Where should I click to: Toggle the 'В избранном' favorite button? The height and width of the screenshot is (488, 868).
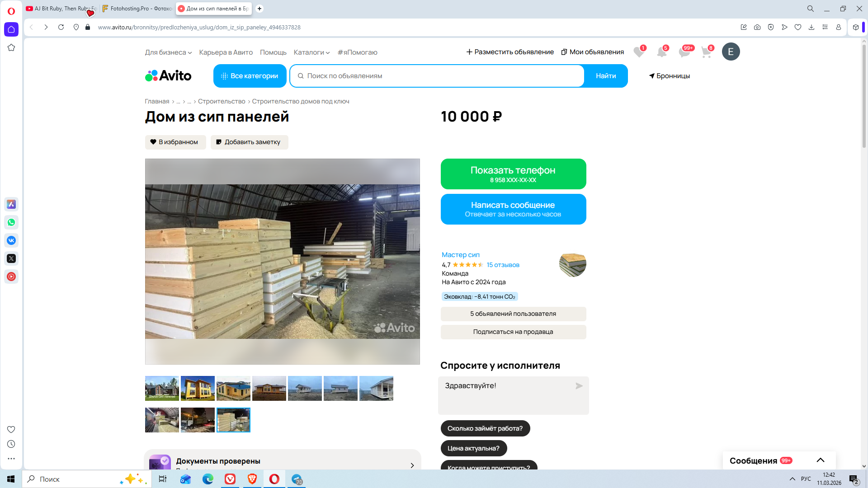pos(175,142)
